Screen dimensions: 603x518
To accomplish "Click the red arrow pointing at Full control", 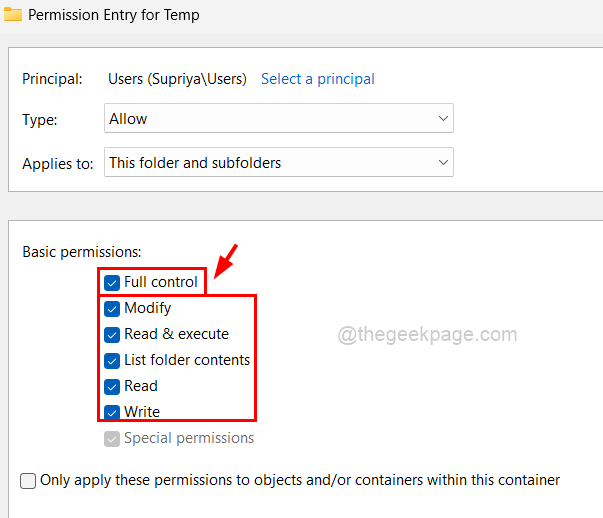I will 226,258.
